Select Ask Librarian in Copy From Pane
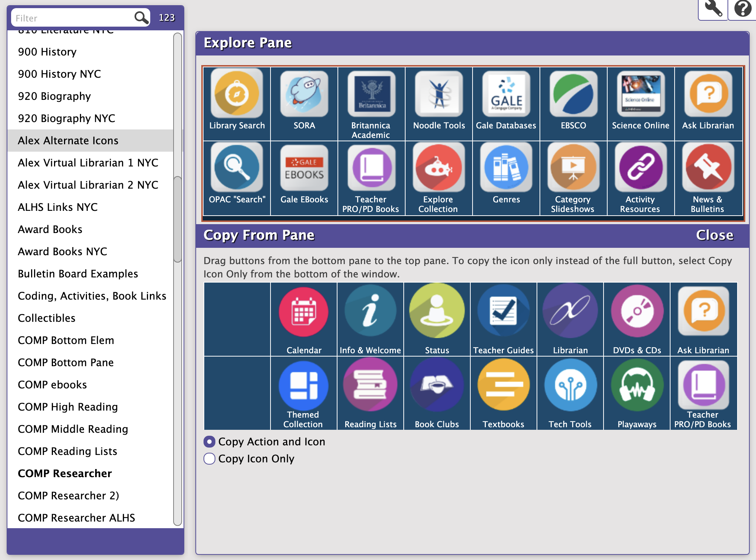756x560 pixels. click(x=703, y=312)
